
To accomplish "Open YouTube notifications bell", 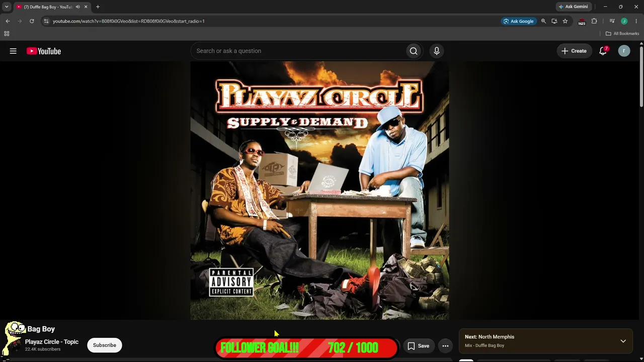I will (603, 51).
